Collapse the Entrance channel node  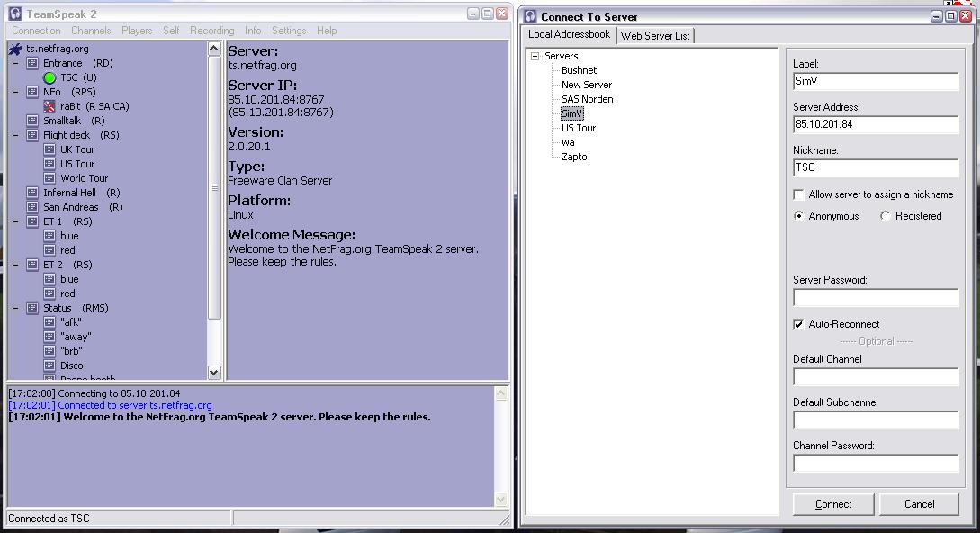click(x=15, y=63)
